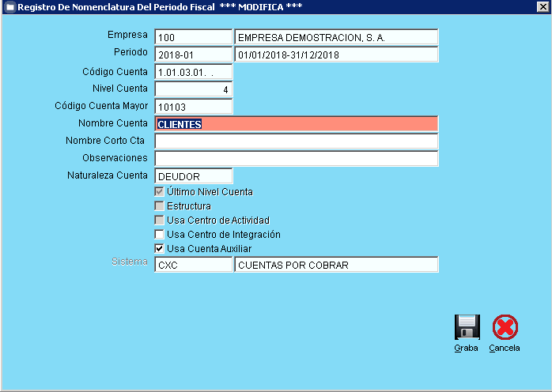Click into the Observaciones text field
This screenshot has width=552, height=392.
click(x=296, y=159)
